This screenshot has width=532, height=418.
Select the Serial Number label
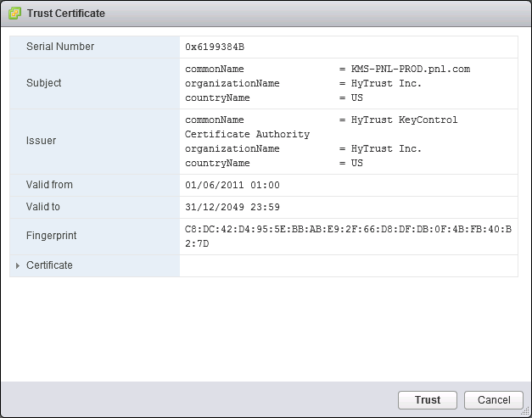[x=60, y=47]
